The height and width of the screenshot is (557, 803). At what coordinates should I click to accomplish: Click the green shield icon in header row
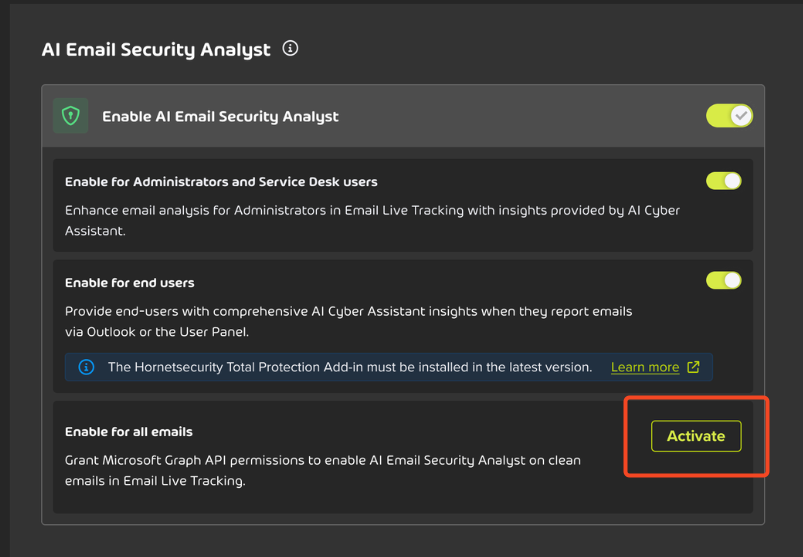[71, 116]
